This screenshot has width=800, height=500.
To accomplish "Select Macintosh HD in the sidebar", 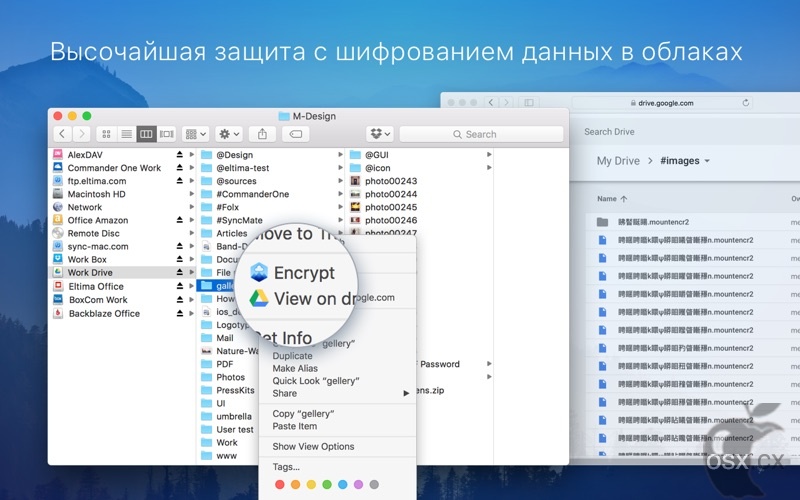I will click(x=96, y=194).
